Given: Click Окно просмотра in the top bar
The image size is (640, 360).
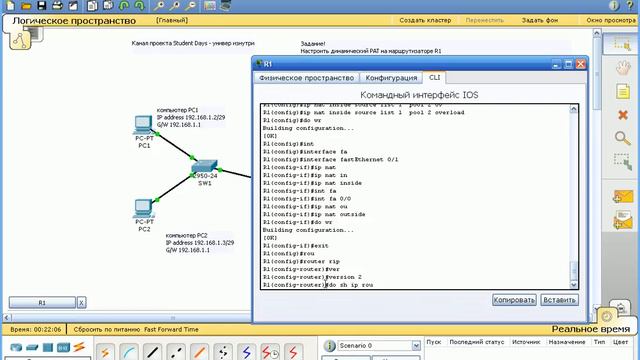Looking at the screenshot, I should point(611,20).
